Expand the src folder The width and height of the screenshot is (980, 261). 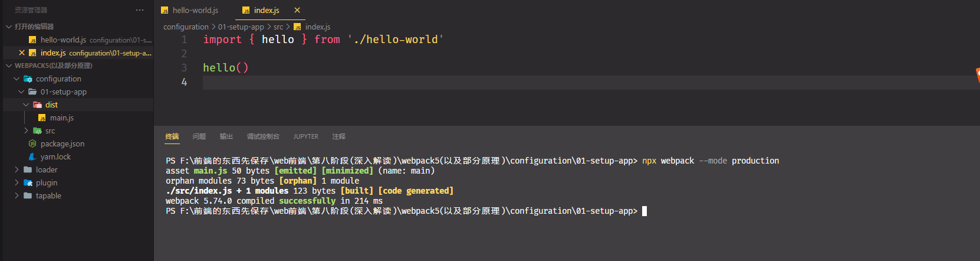pyautogui.click(x=26, y=130)
